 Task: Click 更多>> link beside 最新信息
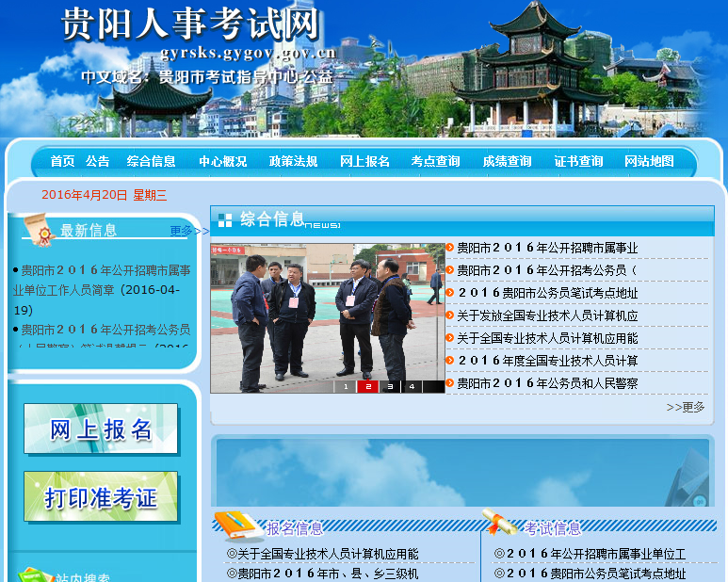(189, 231)
